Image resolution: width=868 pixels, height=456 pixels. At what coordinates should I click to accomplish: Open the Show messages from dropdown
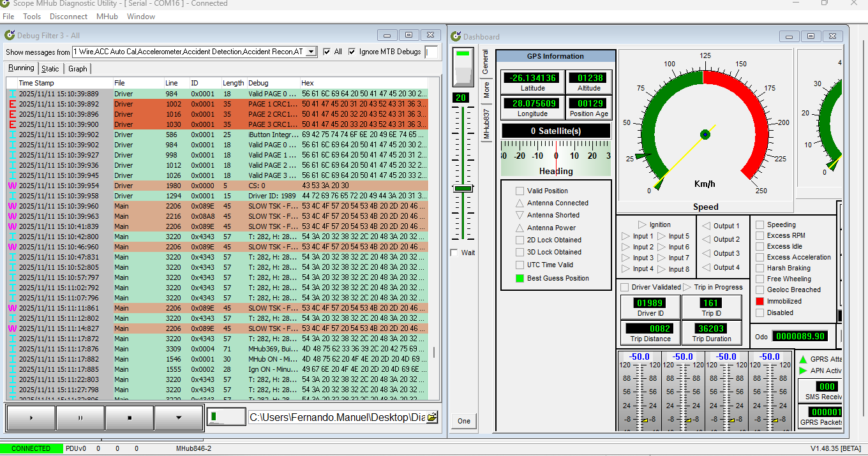tap(311, 52)
